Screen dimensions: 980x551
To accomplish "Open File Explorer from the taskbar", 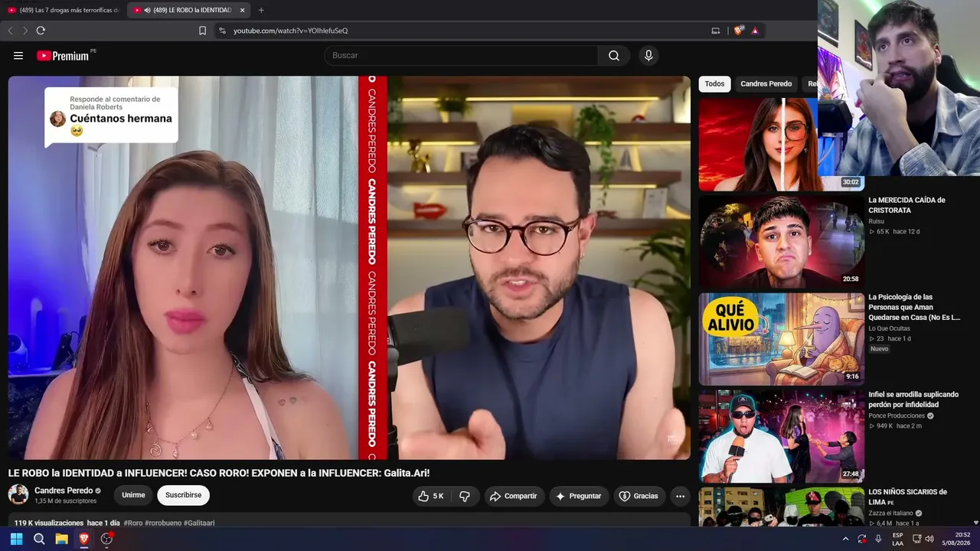I will coord(61,539).
